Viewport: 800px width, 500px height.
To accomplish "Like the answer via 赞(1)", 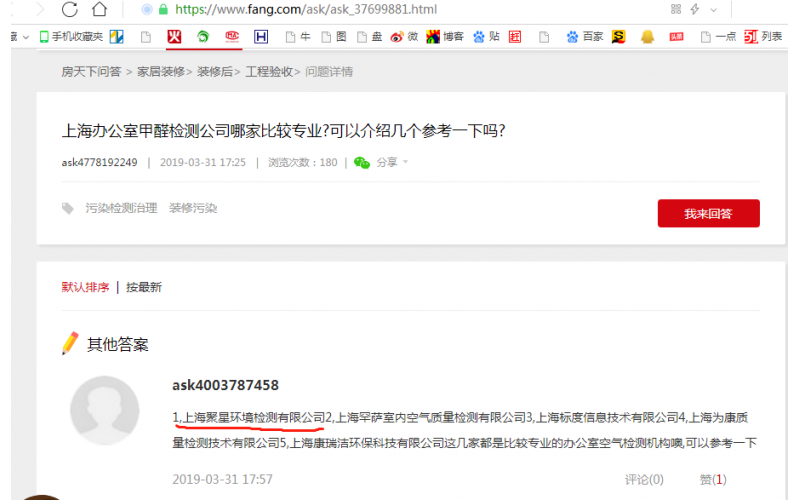I will [713, 480].
